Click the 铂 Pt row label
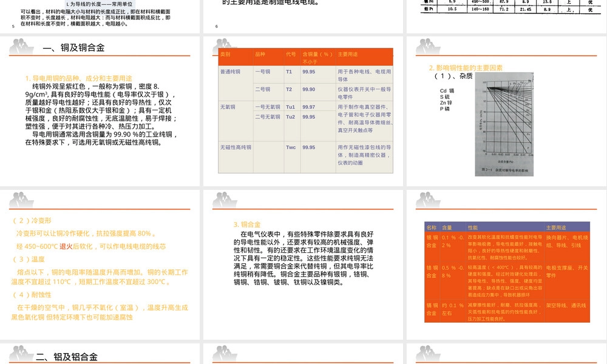Screen dimensions: 607x364 (429, 9)
